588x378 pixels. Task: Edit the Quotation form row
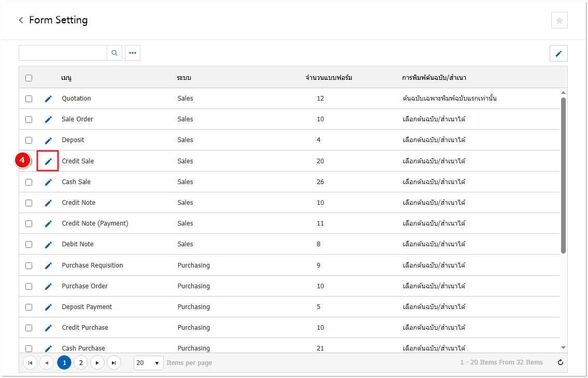(x=48, y=99)
